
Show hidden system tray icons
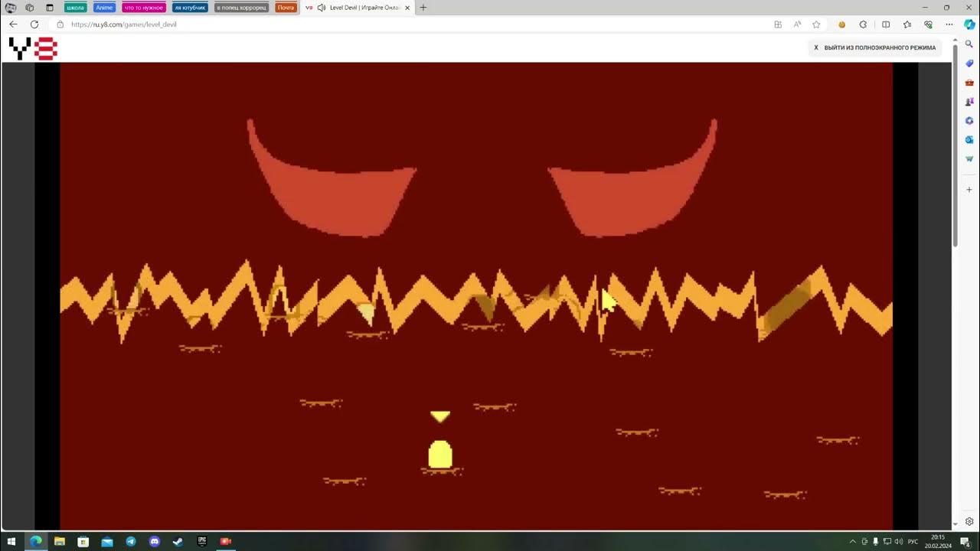point(853,542)
